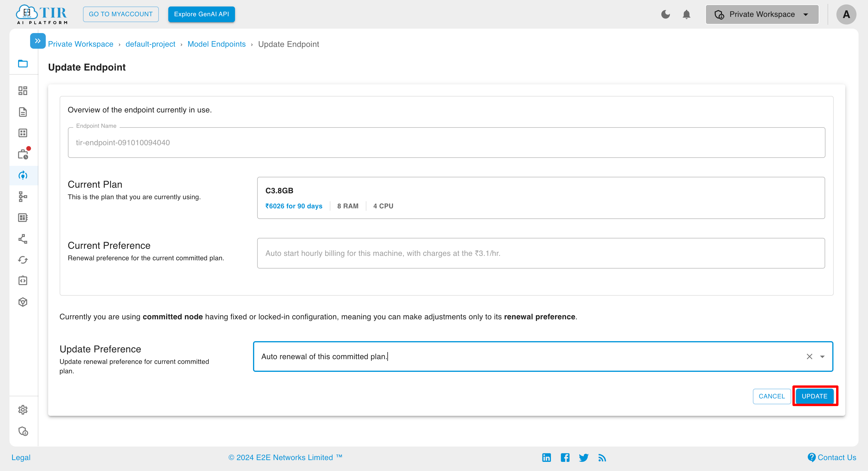Open the dashboard grid icon in sidebar
Screen dimensions: 868x471
[23, 91]
